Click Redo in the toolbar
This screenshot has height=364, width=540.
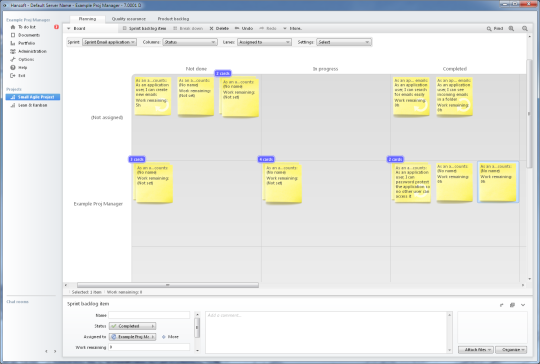pos(268,29)
